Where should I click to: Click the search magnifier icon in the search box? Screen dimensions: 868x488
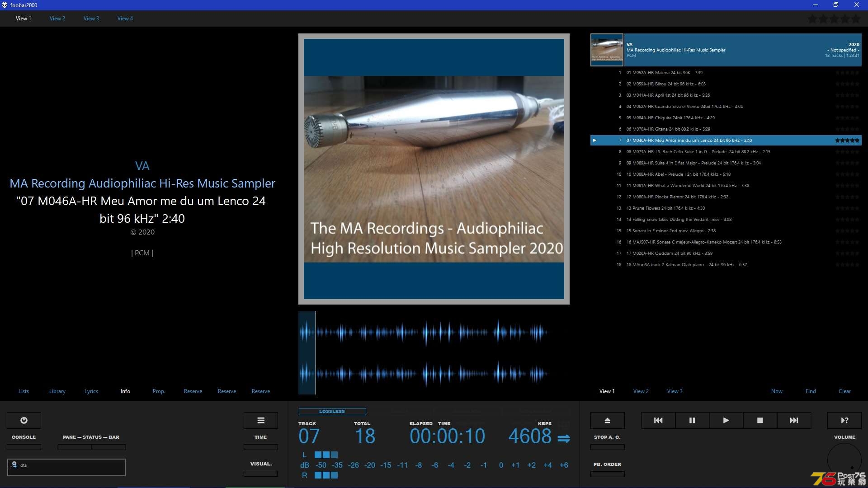pos(14,465)
